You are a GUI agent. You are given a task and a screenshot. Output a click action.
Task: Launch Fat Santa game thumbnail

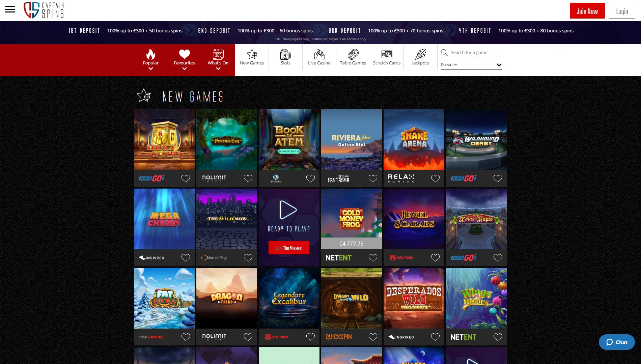click(x=164, y=298)
